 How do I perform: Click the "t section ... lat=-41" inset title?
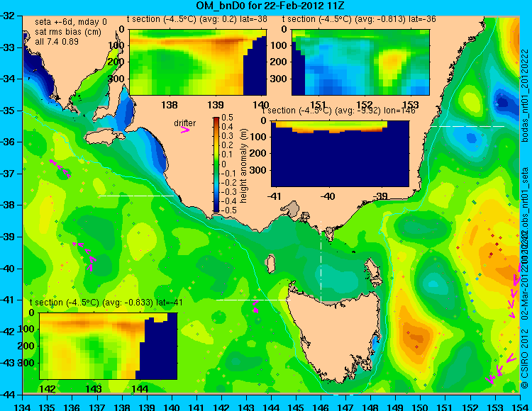point(106,303)
